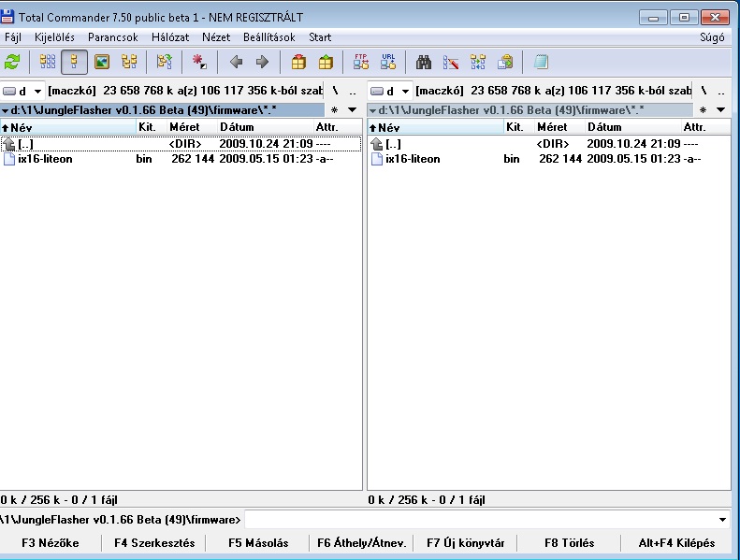740x560 pixels.
Task: Toggle the full details view button
Action: pyautogui.click(x=75, y=63)
